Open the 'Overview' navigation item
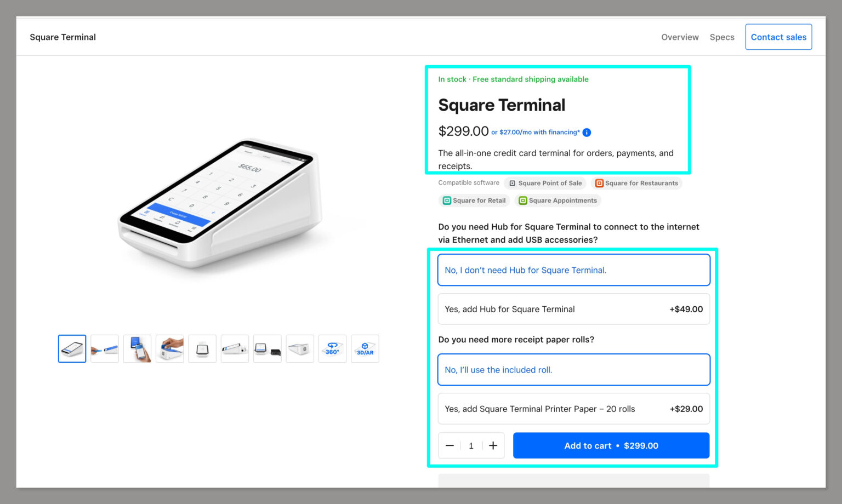The height and width of the screenshot is (504, 842). coord(680,37)
